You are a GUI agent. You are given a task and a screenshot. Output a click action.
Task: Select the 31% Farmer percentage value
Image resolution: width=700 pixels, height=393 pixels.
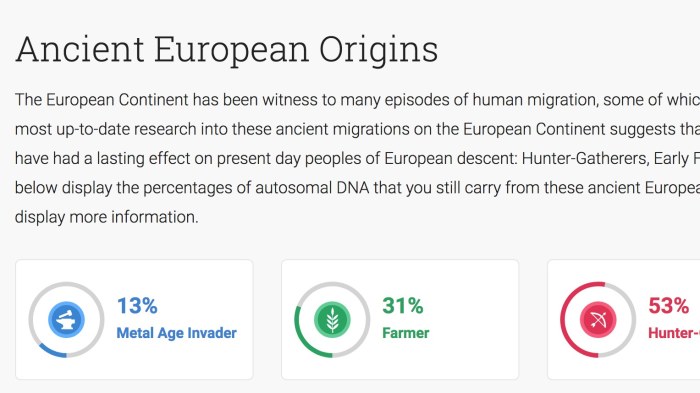point(403,306)
